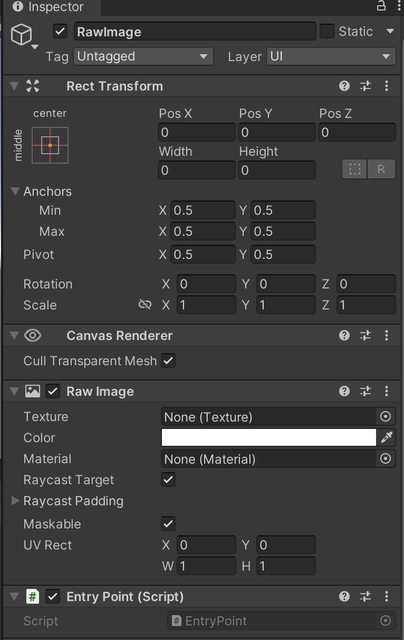Open Canvas Renderer three-dot menu
Screen dimensions: 404x640
point(386,336)
